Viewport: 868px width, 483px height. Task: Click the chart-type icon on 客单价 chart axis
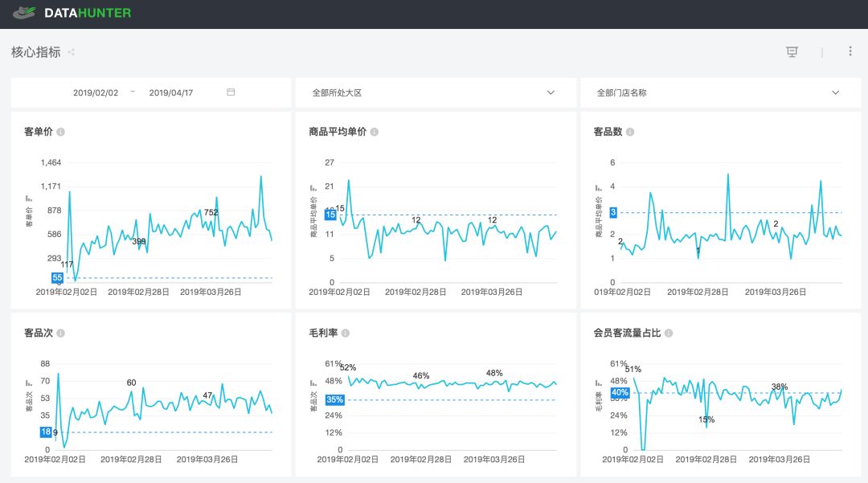29,198
